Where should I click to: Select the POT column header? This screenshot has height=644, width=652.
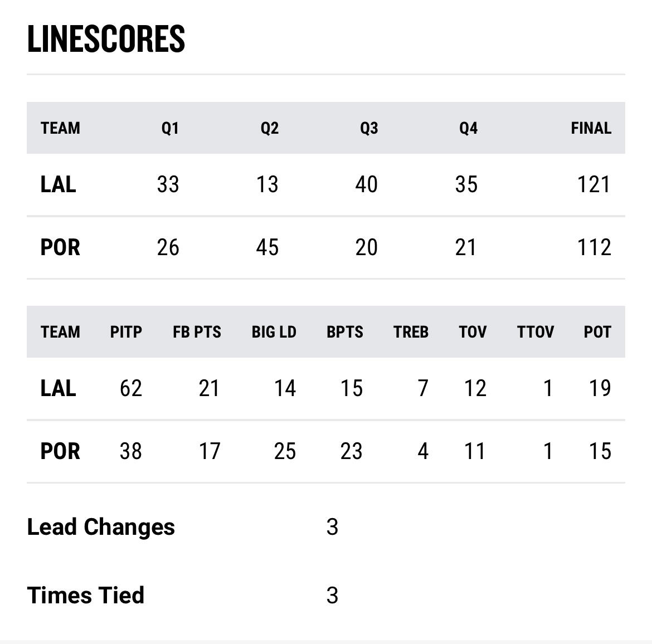click(597, 332)
